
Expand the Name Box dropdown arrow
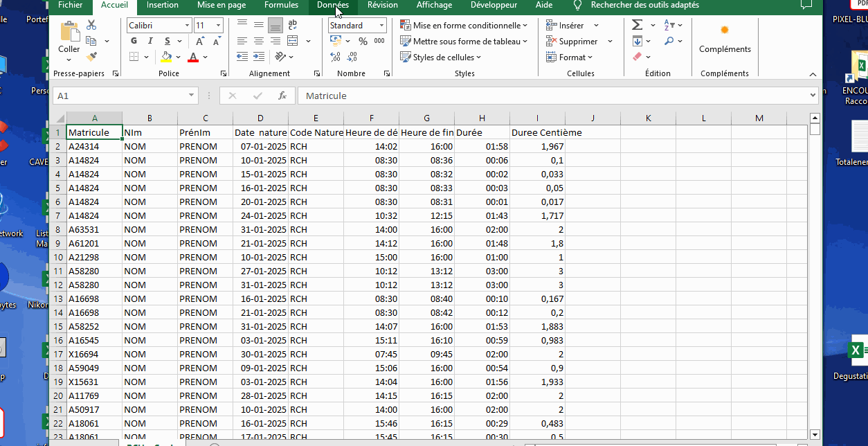point(192,96)
